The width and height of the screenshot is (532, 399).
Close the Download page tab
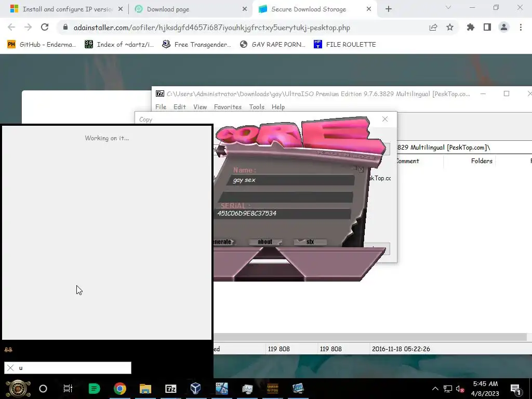coord(245,9)
